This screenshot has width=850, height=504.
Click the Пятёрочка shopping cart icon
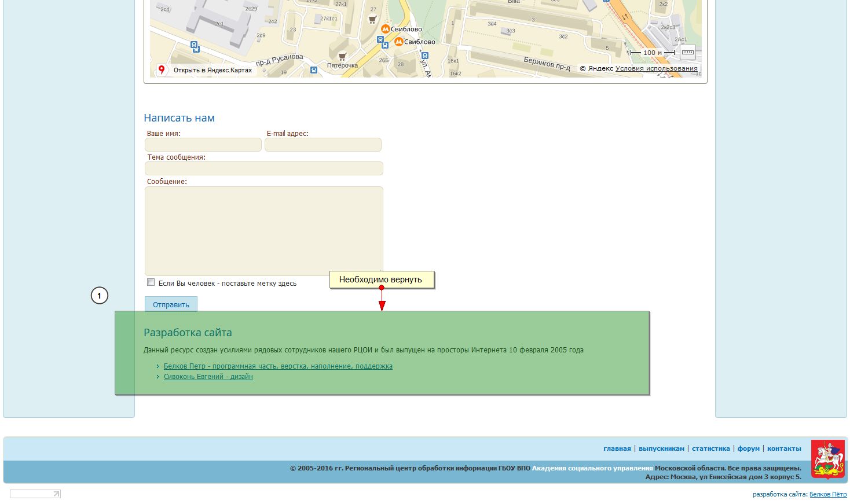pyautogui.click(x=342, y=56)
